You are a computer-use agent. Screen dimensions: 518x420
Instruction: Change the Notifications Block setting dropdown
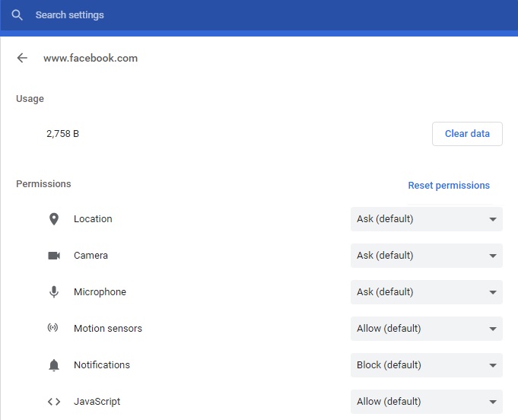pyautogui.click(x=427, y=365)
